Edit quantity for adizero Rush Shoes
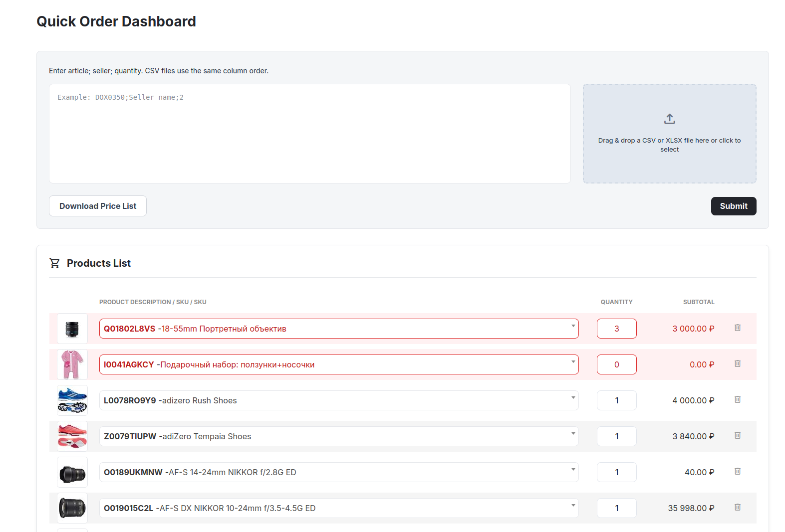The width and height of the screenshot is (785, 532). click(x=617, y=400)
